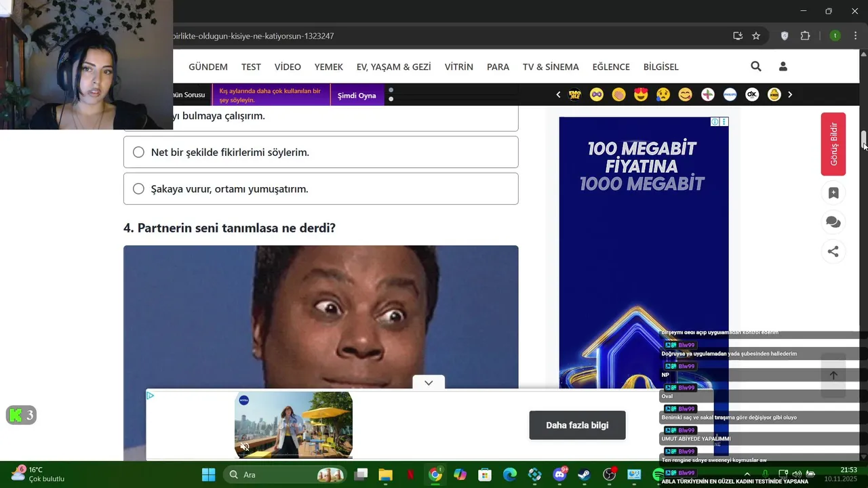Select 'Şakaya vurur, ortamı yumuşatırım' option
The width and height of the screenshot is (868, 488).
click(x=321, y=188)
